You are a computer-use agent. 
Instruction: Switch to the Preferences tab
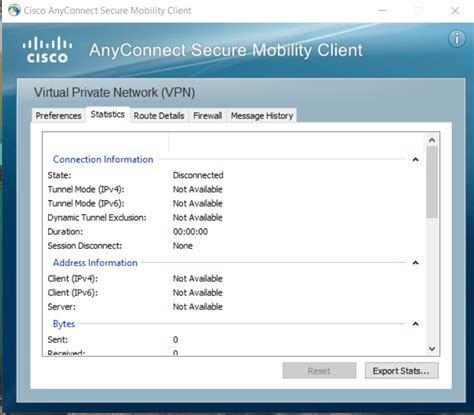(x=58, y=115)
